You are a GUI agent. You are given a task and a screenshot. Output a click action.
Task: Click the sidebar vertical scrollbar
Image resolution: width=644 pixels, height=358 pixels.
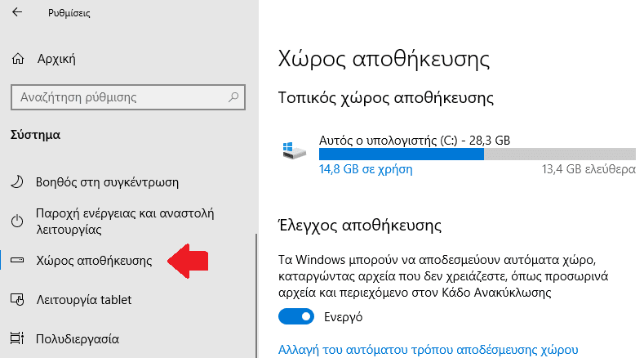tap(256, 295)
